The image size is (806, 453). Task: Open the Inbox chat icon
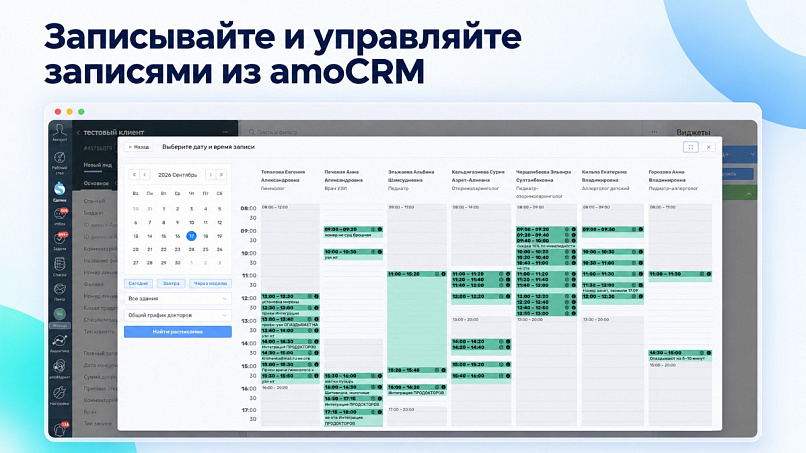60,216
